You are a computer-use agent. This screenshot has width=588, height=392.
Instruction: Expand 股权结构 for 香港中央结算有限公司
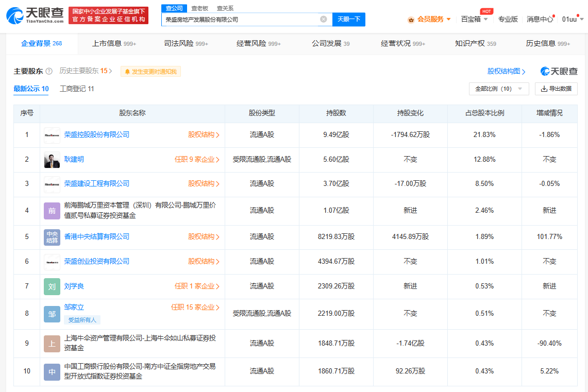coord(204,237)
